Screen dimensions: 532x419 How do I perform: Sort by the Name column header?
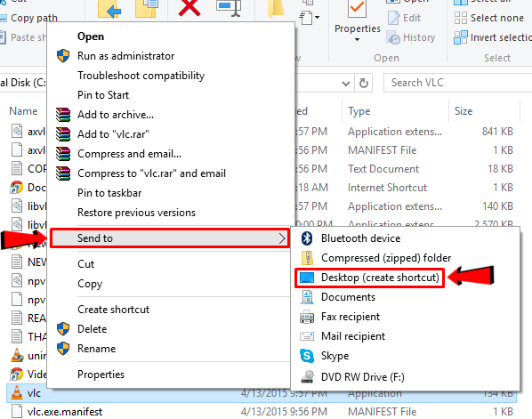click(23, 111)
